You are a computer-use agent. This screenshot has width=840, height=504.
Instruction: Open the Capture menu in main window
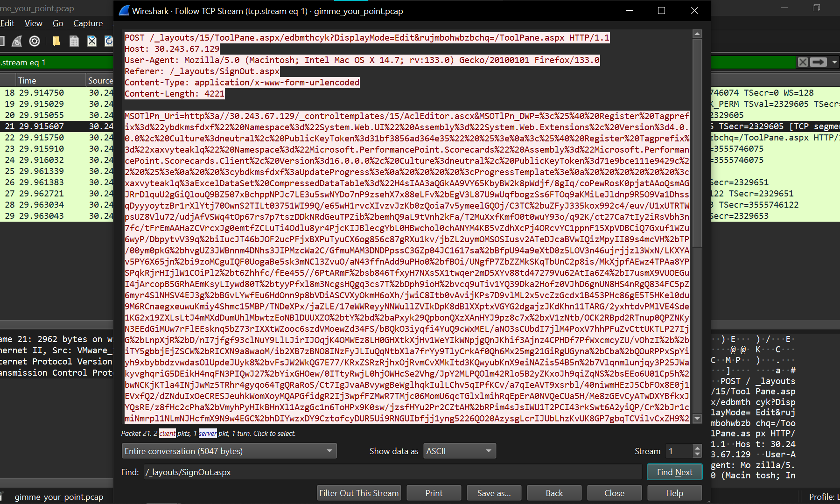(88, 23)
